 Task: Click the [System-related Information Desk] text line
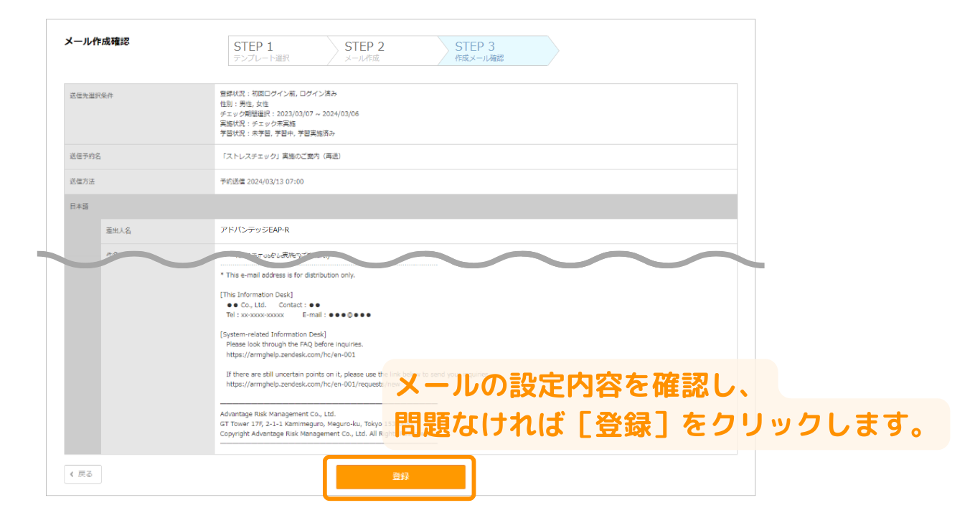pyautogui.click(x=273, y=334)
